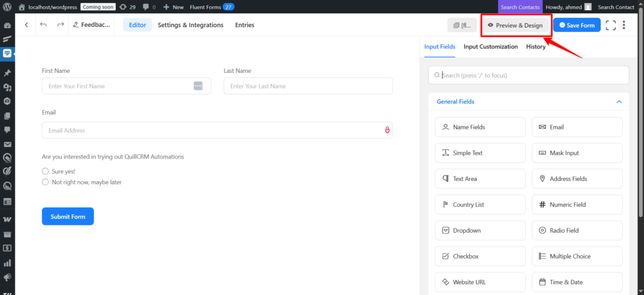The width and height of the screenshot is (644, 295).
Task: Open the three-dot more options menu
Action: pyautogui.click(x=624, y=25)
